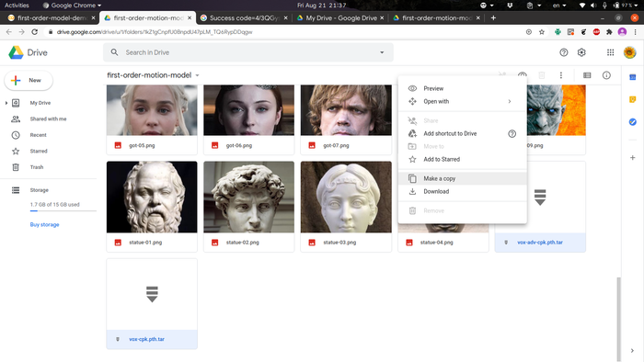The width and height of the screenshot is (644, 362).
Task: Click the New button
Action: [x=29, y=80]
